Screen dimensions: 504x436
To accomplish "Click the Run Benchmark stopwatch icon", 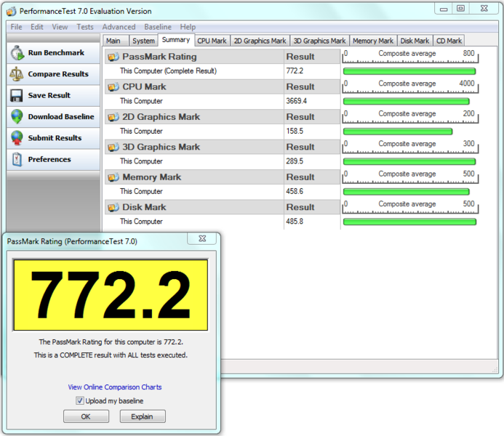I will [x=17, y=52].
